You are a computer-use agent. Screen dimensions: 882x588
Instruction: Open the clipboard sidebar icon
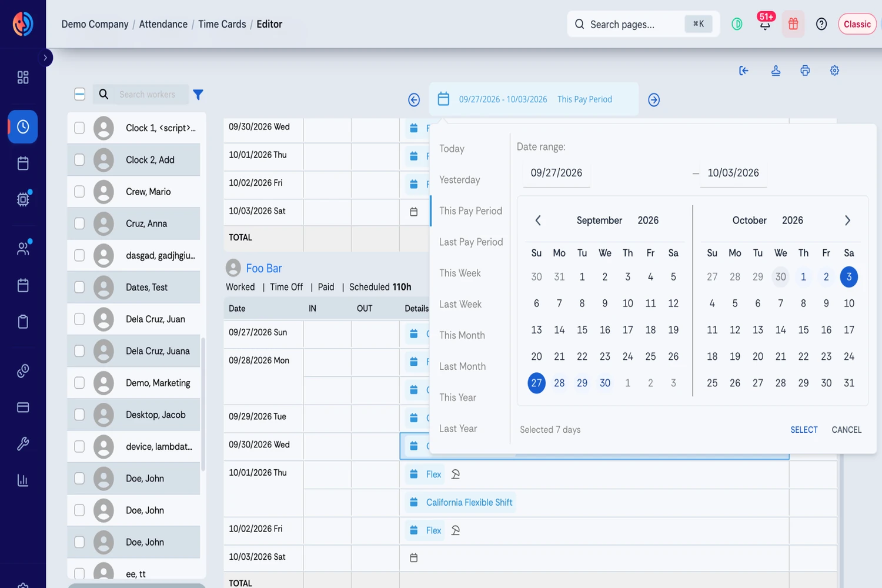(x=23, y=322)
